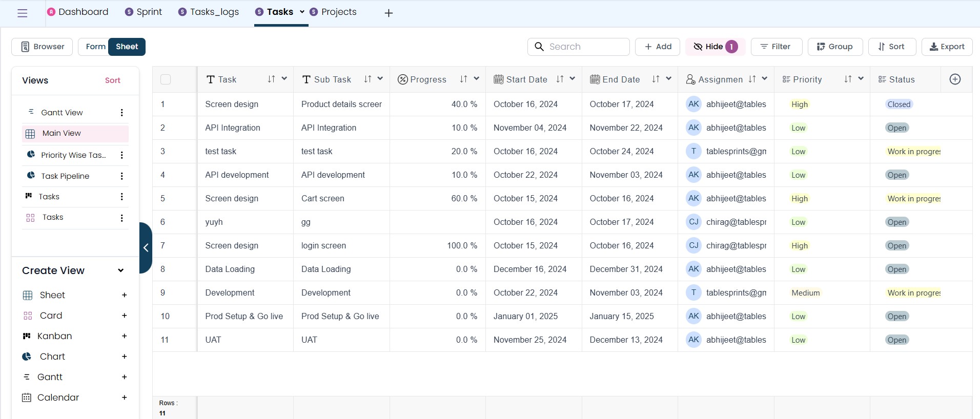Add a new tab with plus icon
This screenshot has height=419, width=980.
pyautogui.click(x=389, y=13)
